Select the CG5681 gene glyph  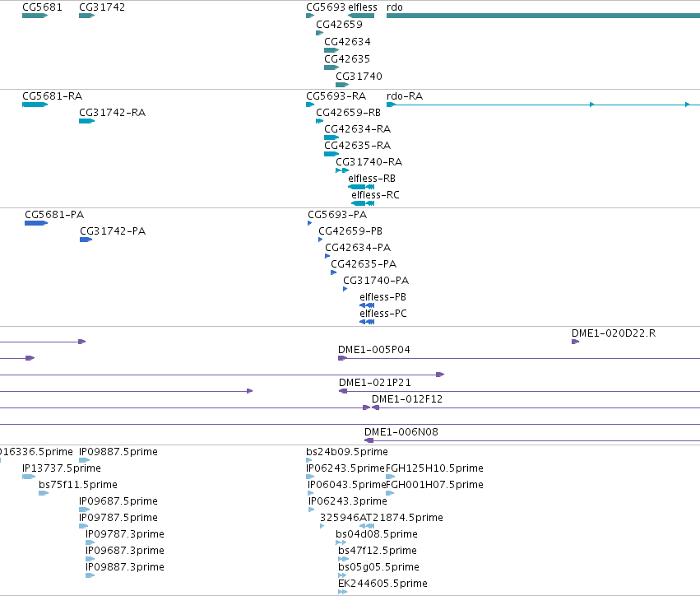click(x=35, y=16)
